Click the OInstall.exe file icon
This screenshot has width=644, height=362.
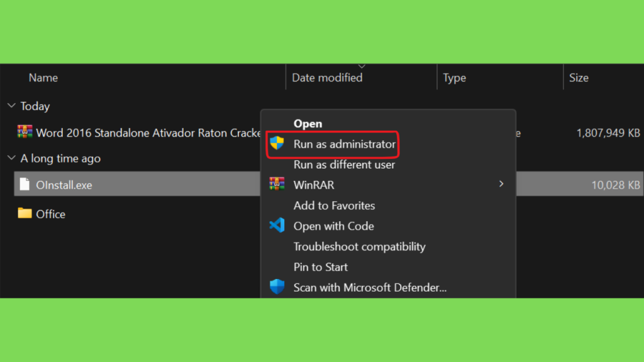(25, 184)
